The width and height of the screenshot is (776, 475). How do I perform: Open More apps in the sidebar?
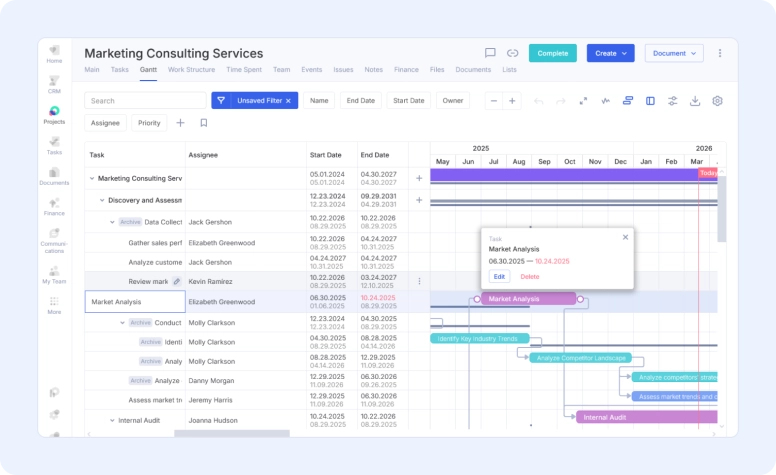point(54,305)
